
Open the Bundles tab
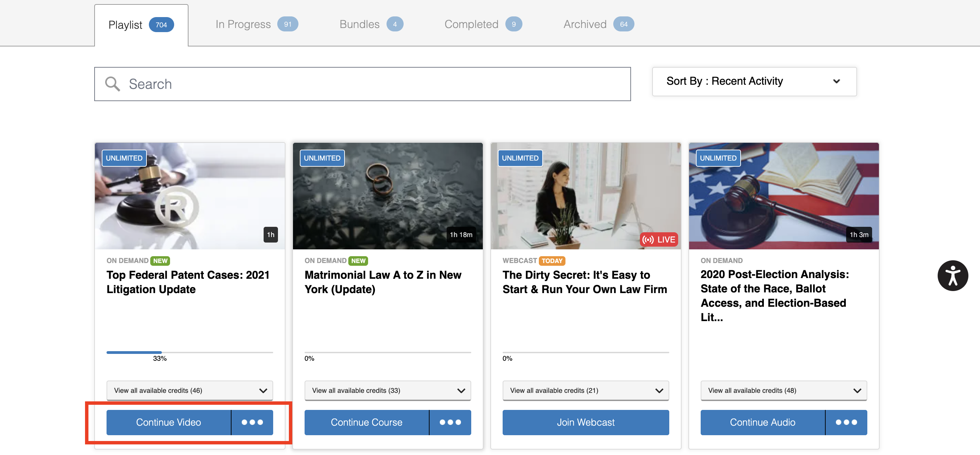[x=371, y=24]
